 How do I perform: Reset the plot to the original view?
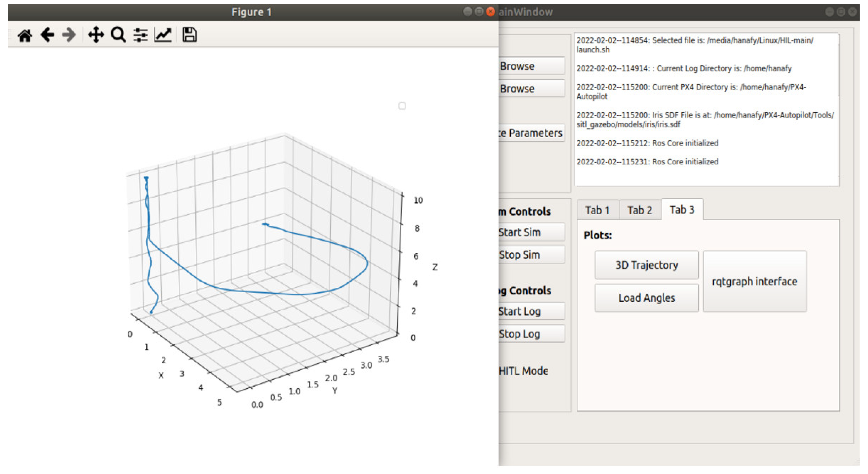[x=25, y=35]
